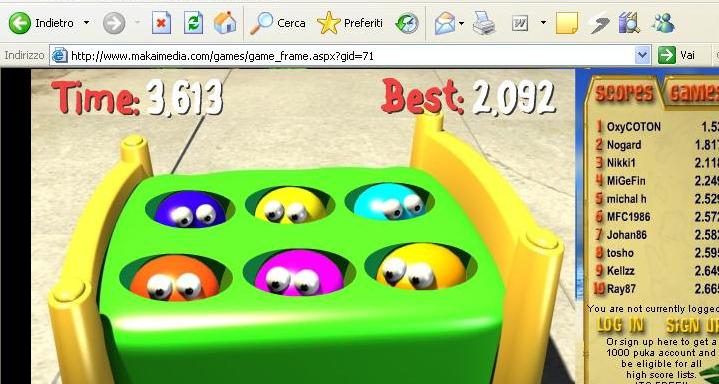This screenshot has width=719, height=384.
Task: Stop page loading with red X icon
Action: [x=161, y=23]
